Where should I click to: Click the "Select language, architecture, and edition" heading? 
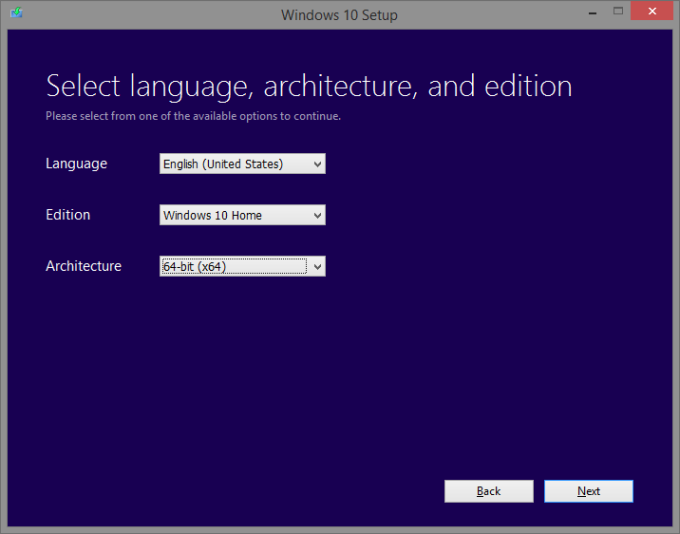tap(309, 86)
